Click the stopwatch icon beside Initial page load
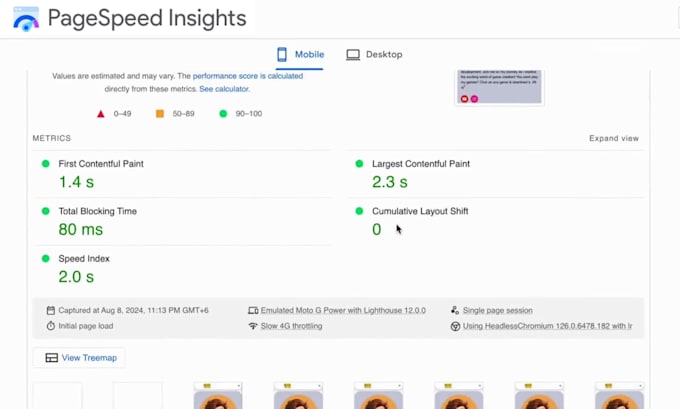The height and width of the screenshot is (409, 680). (51, 326)
